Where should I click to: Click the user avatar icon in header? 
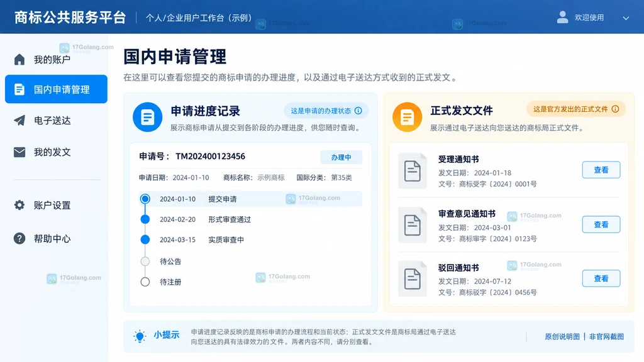(562, 17)
